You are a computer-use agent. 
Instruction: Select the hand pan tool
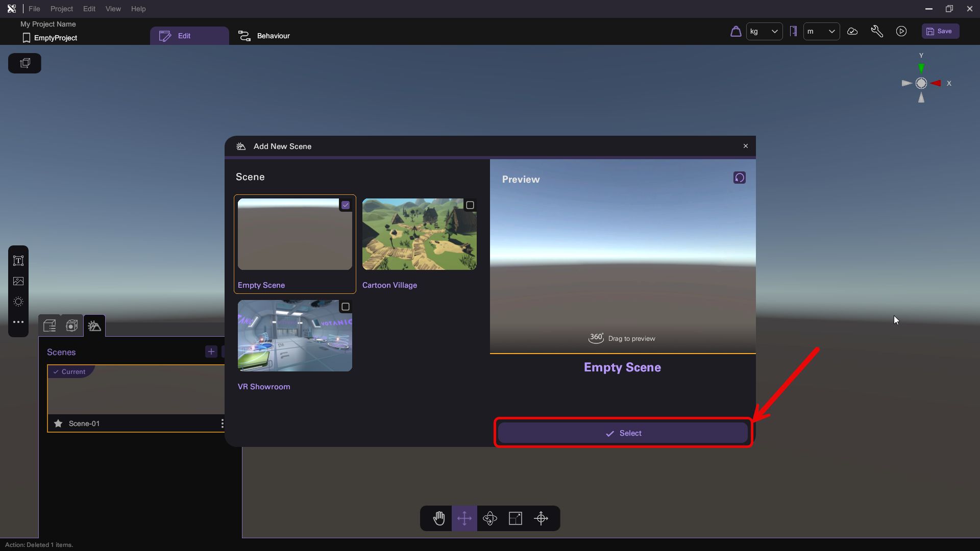tap(439, 518)
